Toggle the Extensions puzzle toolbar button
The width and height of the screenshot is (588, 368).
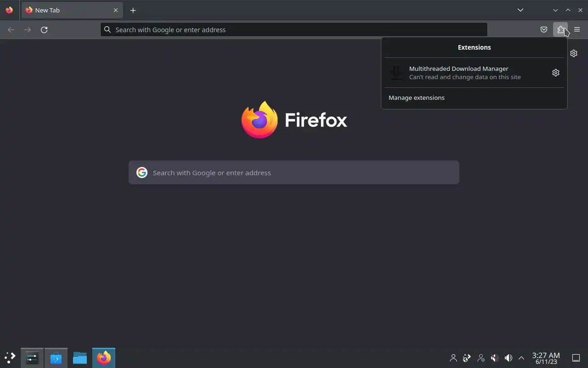point(560,29)
